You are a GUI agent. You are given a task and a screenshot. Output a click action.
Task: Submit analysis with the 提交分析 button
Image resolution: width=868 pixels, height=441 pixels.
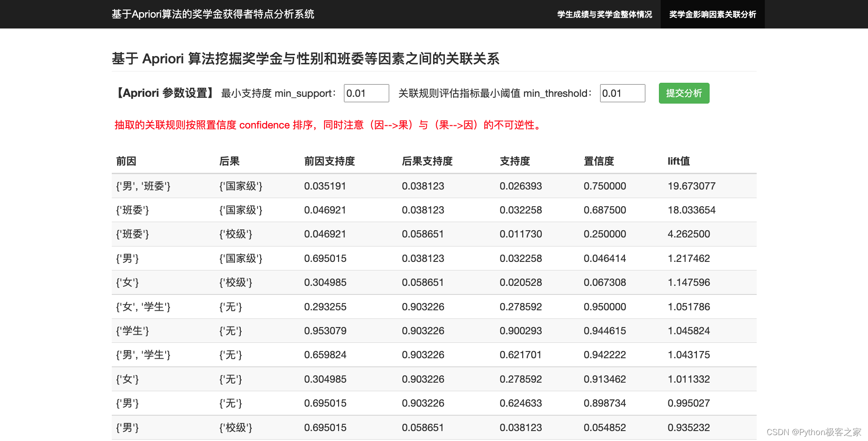[684, 93]
